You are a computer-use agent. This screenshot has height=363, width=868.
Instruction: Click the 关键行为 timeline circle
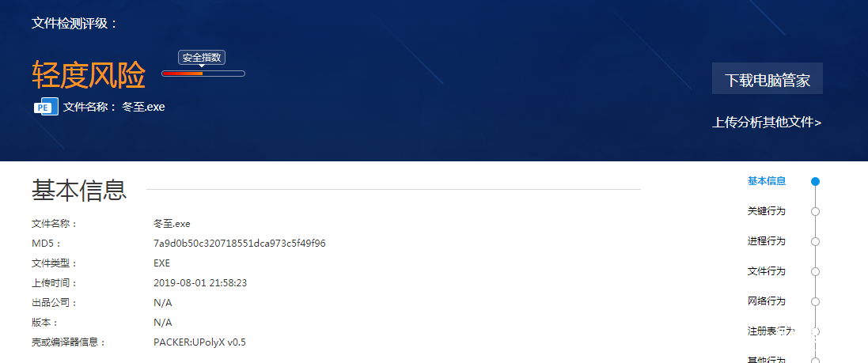(x=815, y=211)
